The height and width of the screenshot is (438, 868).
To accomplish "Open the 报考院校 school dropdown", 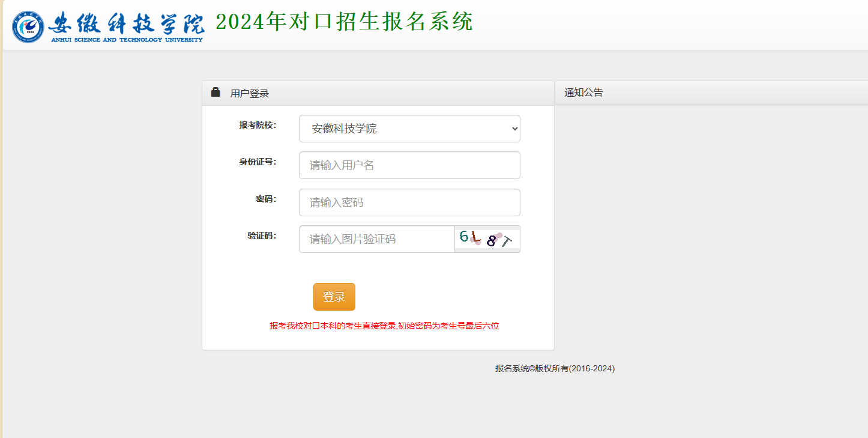I will [x=409, y=129].
